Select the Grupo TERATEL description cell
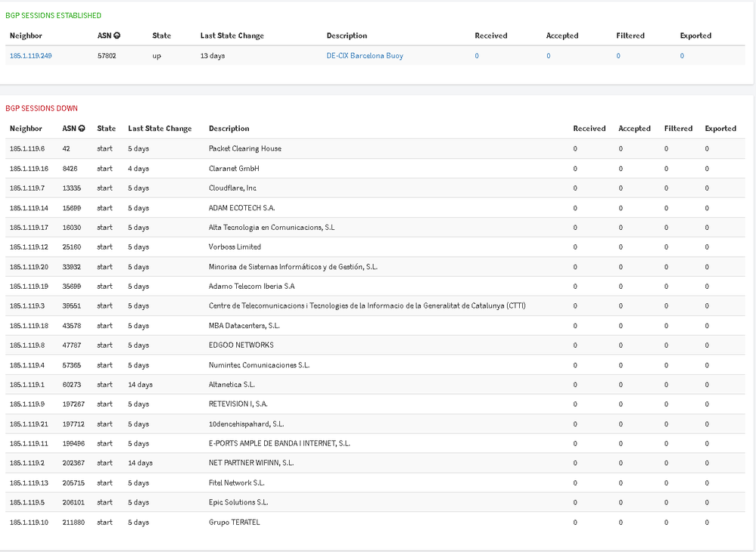The image size is (756, 552). 234,523
